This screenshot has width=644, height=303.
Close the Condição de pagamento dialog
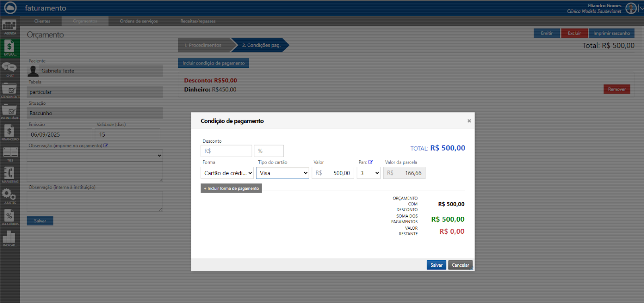point(469,121)
